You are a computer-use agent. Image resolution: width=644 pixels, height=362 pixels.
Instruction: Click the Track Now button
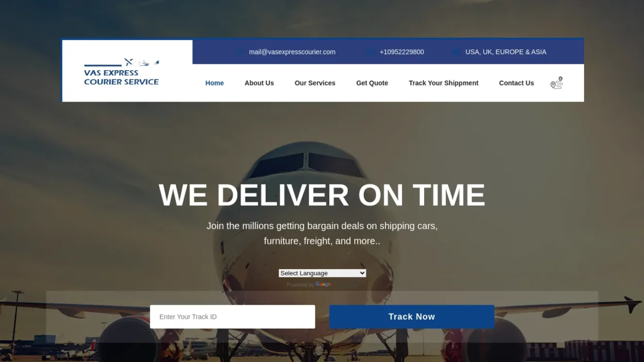tap(412, 317)
